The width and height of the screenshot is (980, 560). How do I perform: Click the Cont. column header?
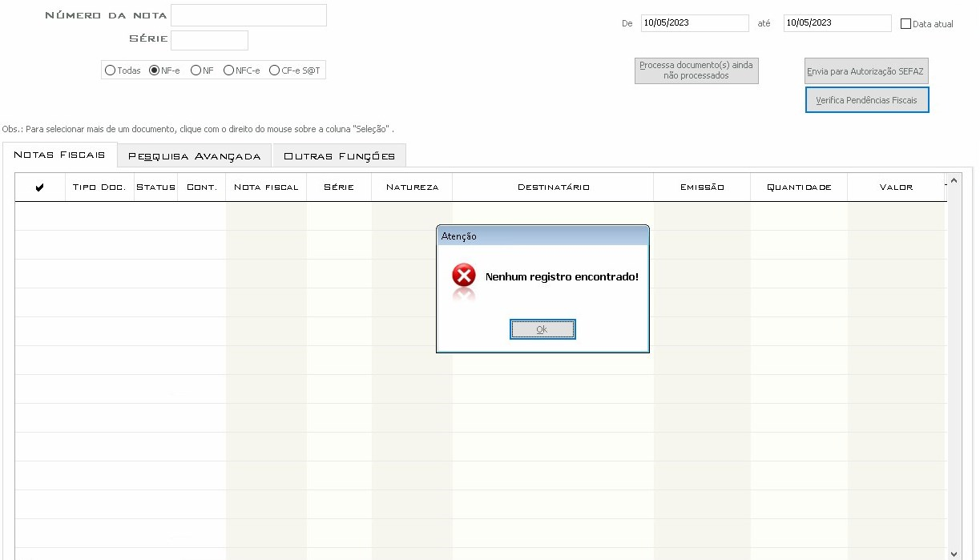click(x=202, y=187)
